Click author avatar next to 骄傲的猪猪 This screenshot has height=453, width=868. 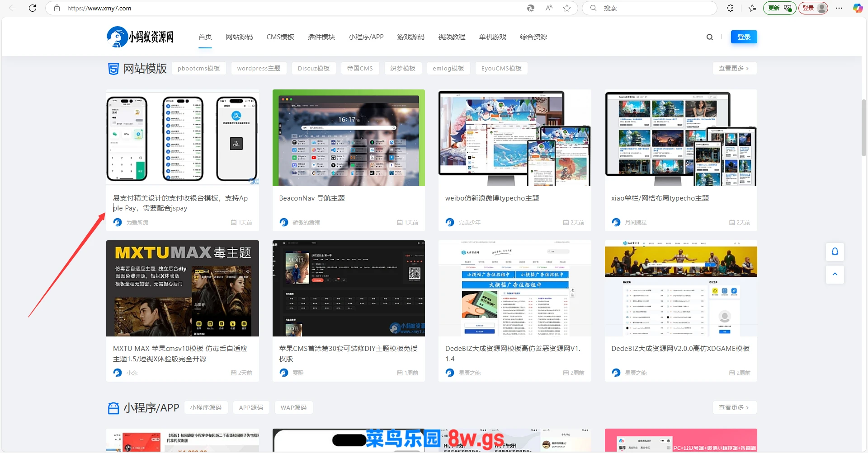click(x=284, y=222)
